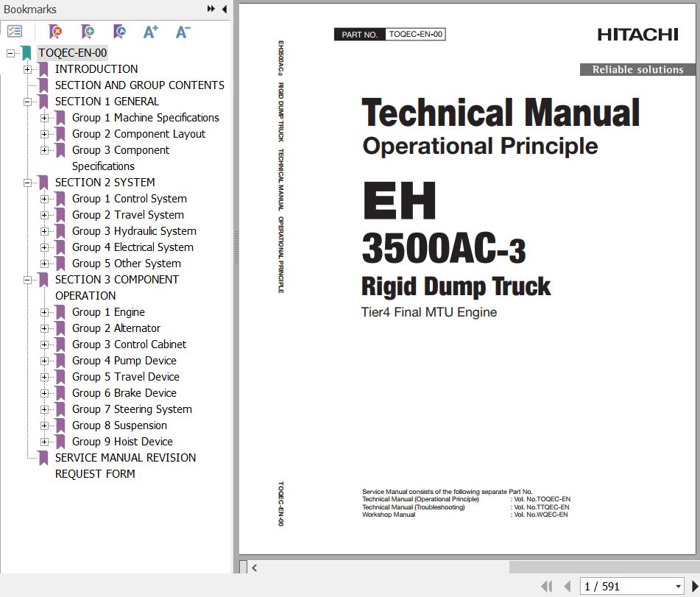The width and height of the screenshot is (700, 597).
Task: Open Group 6 Brake Device bookmark
Action: click(124, 393)
